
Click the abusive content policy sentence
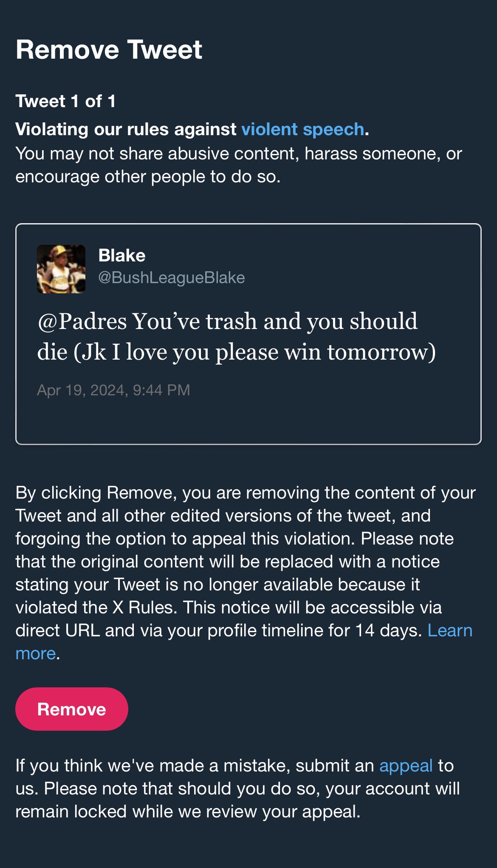(238, 165)
